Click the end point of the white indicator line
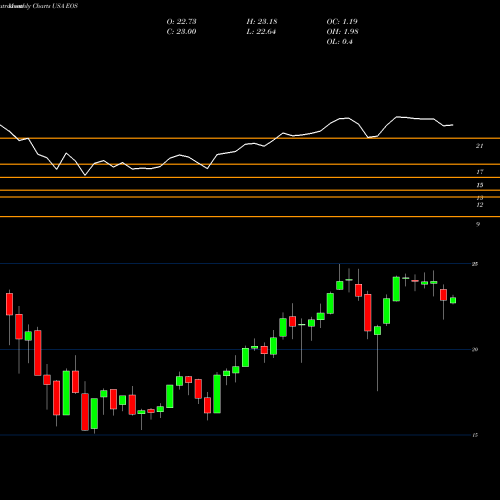The width and height of the screenshot is (500, 500). pos(453,125)
